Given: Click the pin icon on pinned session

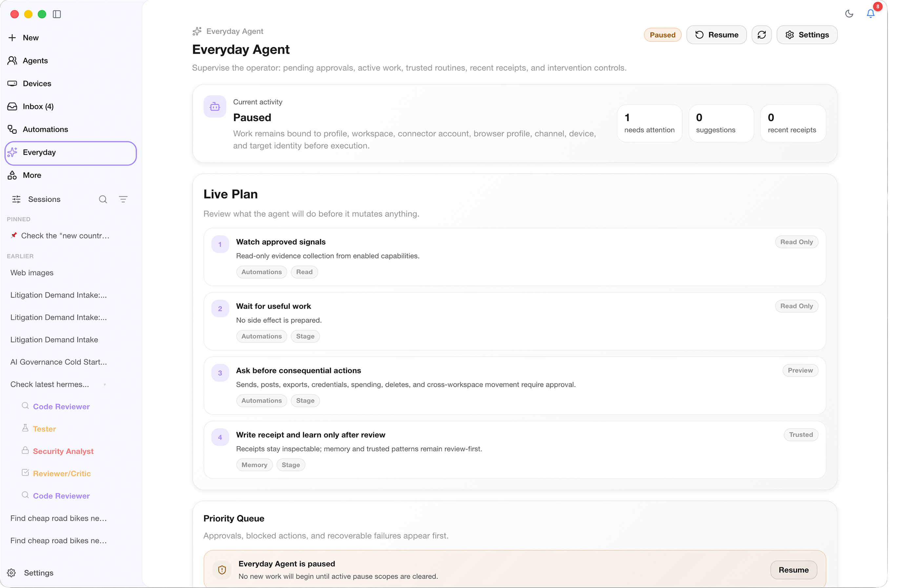Looking at the screenshot, I should click(14, 235).
